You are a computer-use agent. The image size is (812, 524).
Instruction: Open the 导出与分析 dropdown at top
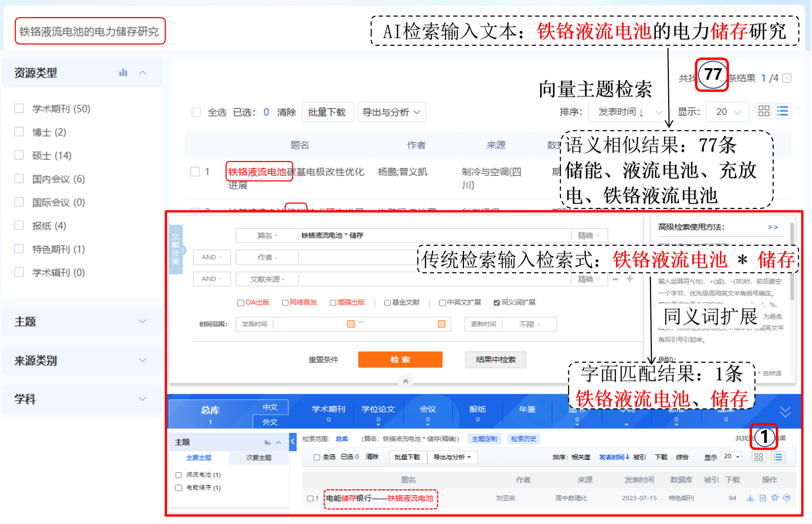coord(391,112)
